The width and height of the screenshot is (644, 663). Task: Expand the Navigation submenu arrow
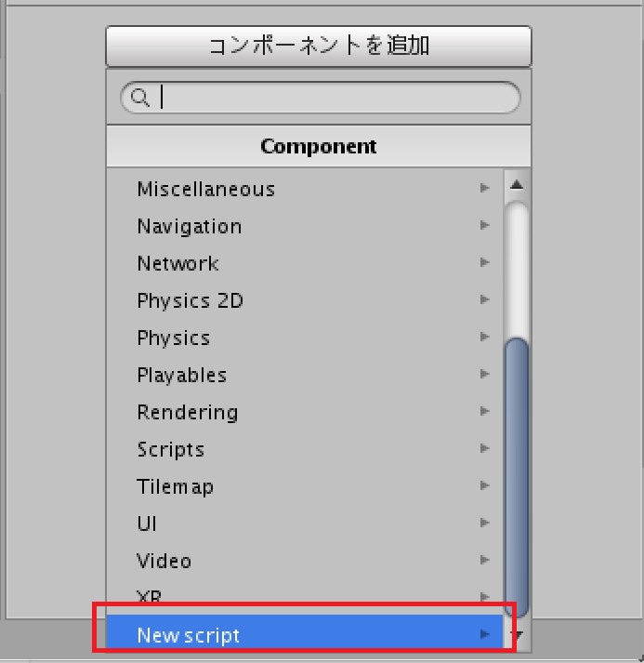[484, 226]
